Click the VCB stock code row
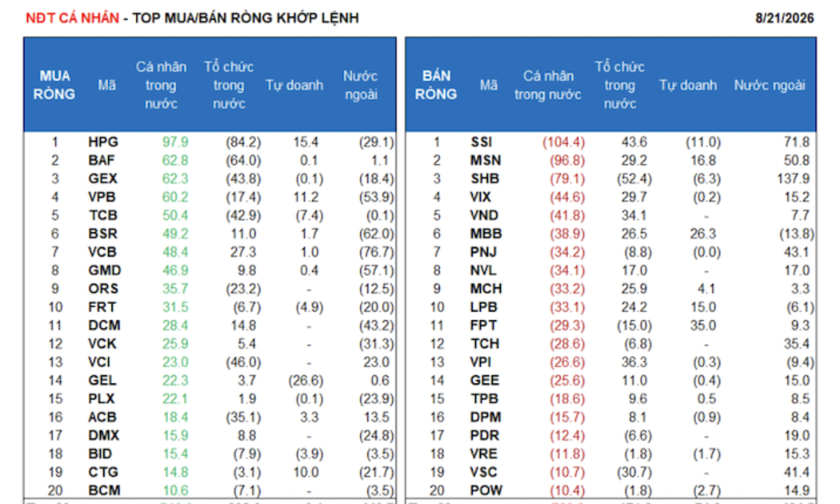Screen dimensions: 840x504 pos(210,252)
